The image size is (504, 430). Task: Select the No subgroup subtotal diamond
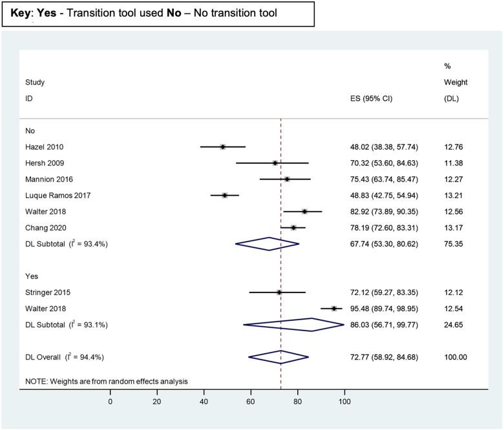(x=268, y=243)
